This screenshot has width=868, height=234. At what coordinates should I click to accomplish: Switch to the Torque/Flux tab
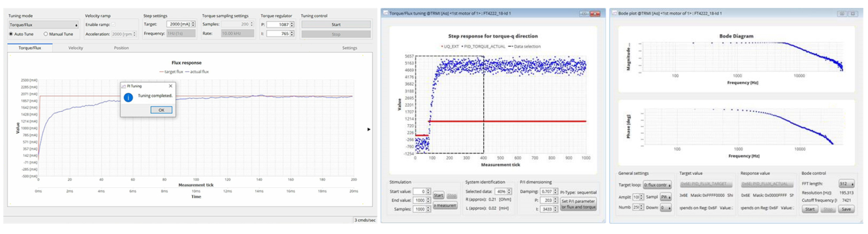point(30,47)
